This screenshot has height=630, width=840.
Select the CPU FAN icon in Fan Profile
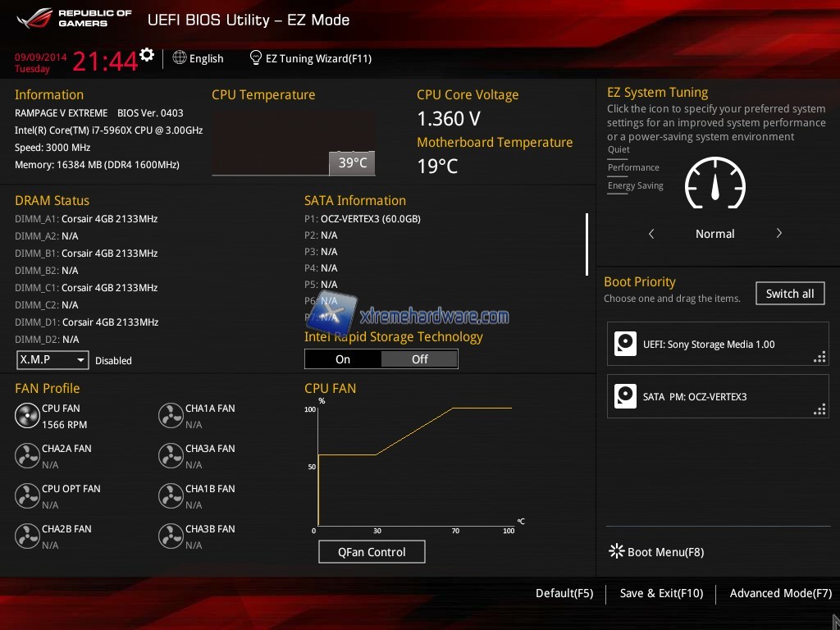pyautogui.click(x=27, y=416)
